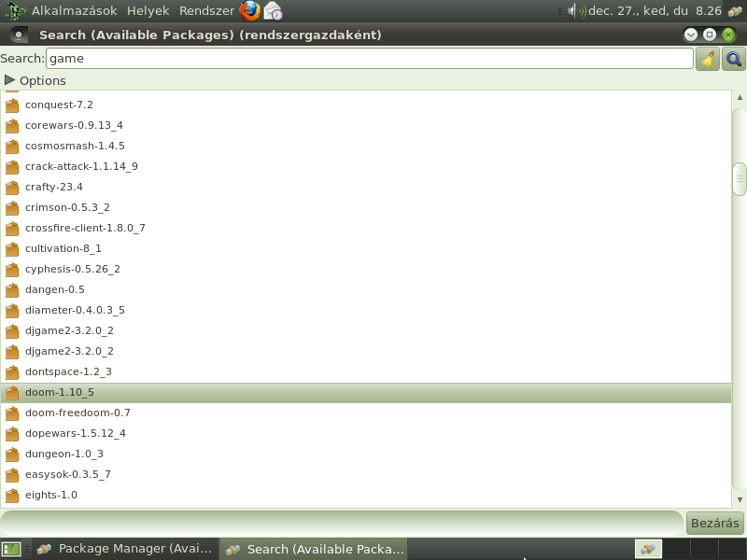Select cyphesis-0.5.26_2 package name

73,269
